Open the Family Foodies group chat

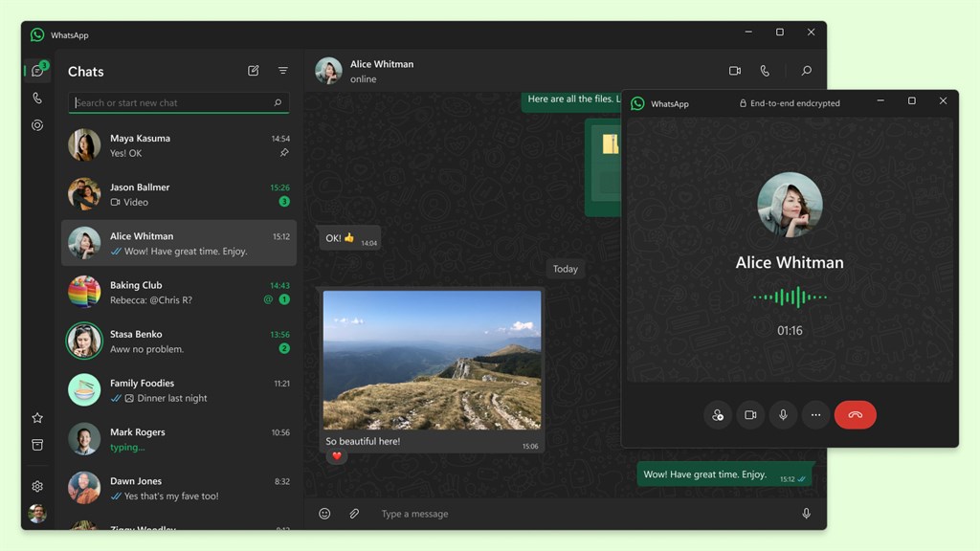pos(179,390)
